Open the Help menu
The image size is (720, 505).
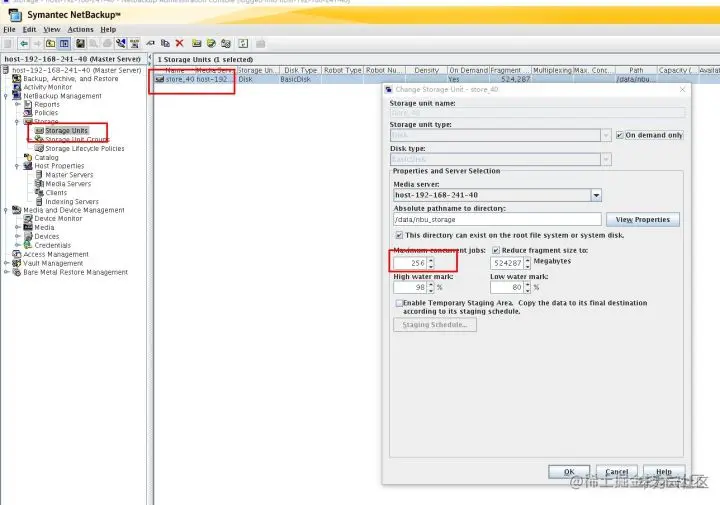click(108, 29)
